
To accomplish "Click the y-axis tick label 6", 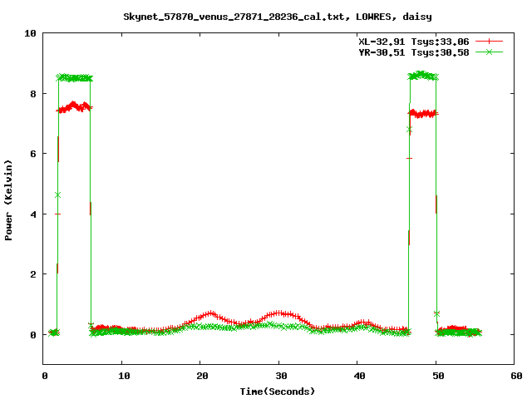I will [33, 154].
